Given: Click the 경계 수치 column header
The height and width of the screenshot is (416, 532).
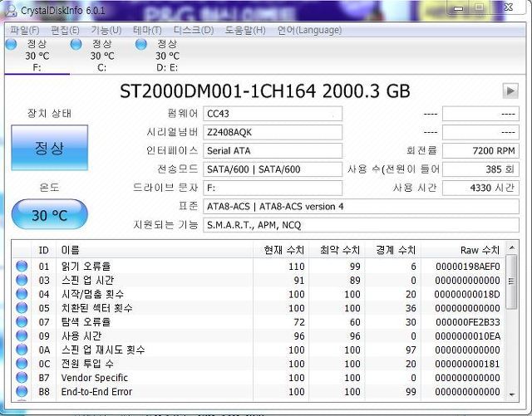Looking at the screenshot, I should pyautogui.click(x=393, y=250).
